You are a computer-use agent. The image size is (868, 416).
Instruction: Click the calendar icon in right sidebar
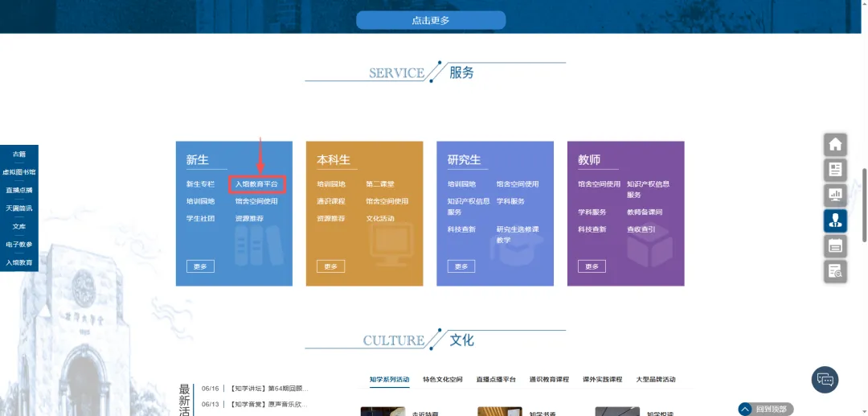tap(835, 245)
